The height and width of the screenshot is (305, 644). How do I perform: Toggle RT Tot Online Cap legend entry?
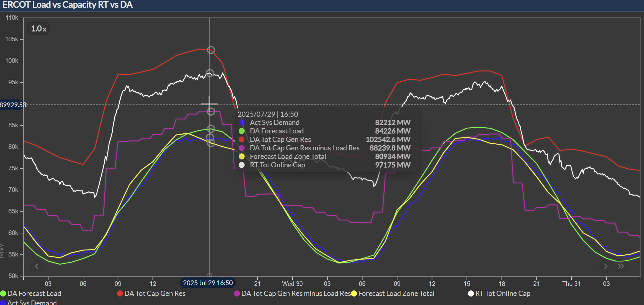click(499, 293)
